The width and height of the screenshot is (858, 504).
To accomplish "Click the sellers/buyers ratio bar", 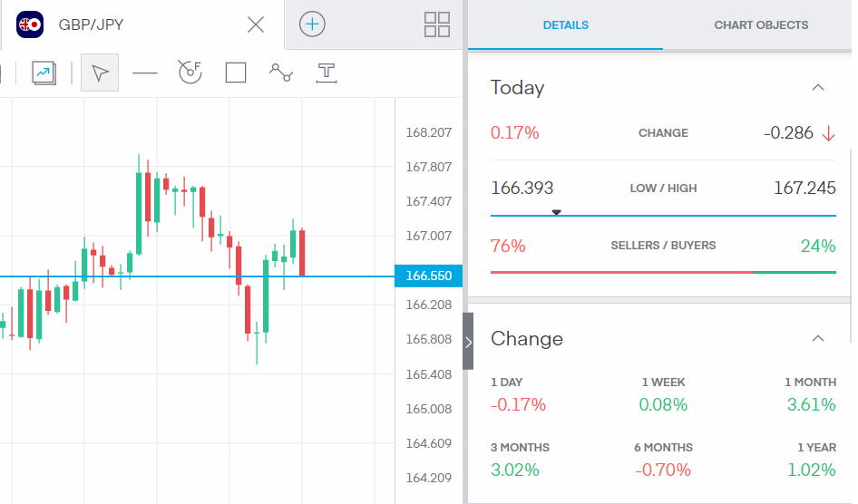I will pos(663,272).
